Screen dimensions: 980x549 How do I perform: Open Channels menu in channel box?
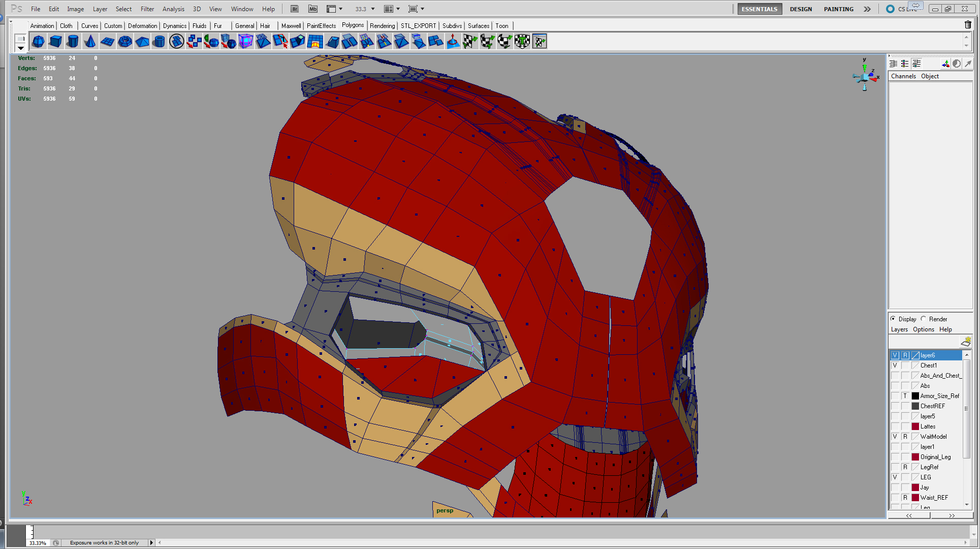(903, 76)
